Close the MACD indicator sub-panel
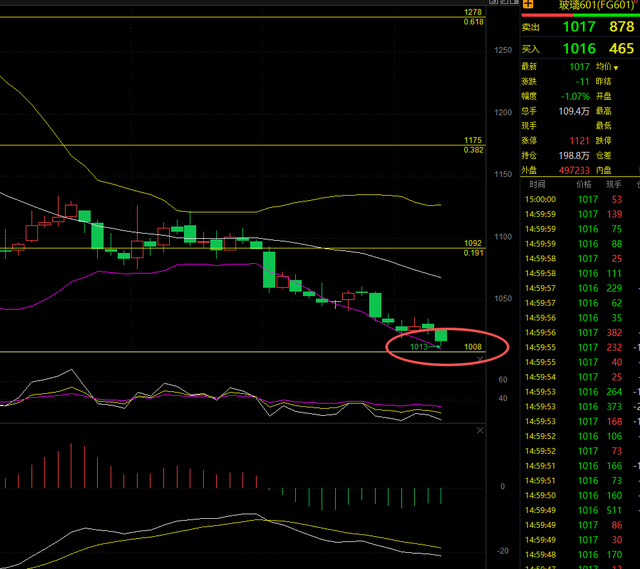Image resolution: width=640 pixels, height=569 pixels. tap(480, 430)
